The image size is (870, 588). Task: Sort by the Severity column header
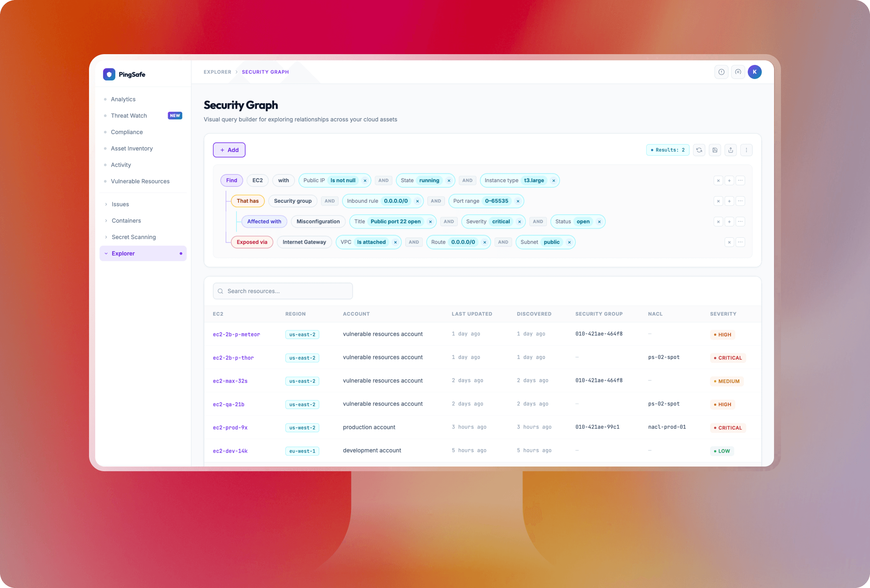(x=723, y=314)
